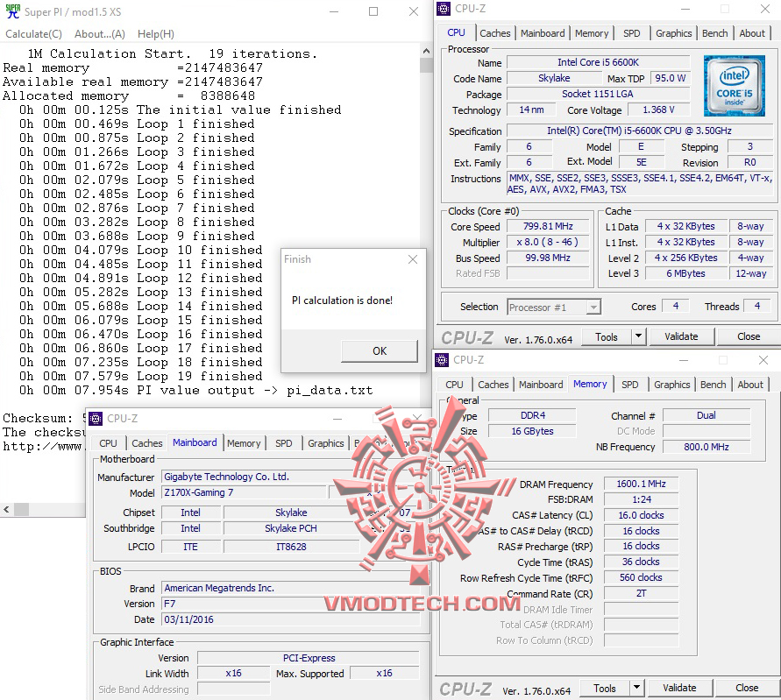Click Tools button in top CPU-Z window
The width and height of the screenshot is (781, 700).
click(607, 337)
